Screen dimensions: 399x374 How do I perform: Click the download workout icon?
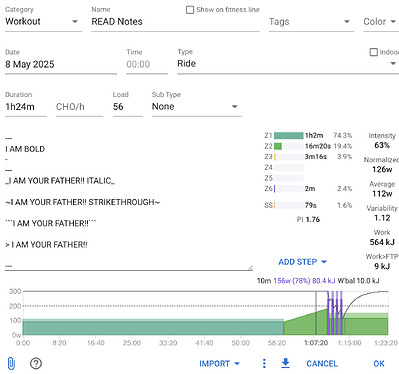[x=285, y=363]
